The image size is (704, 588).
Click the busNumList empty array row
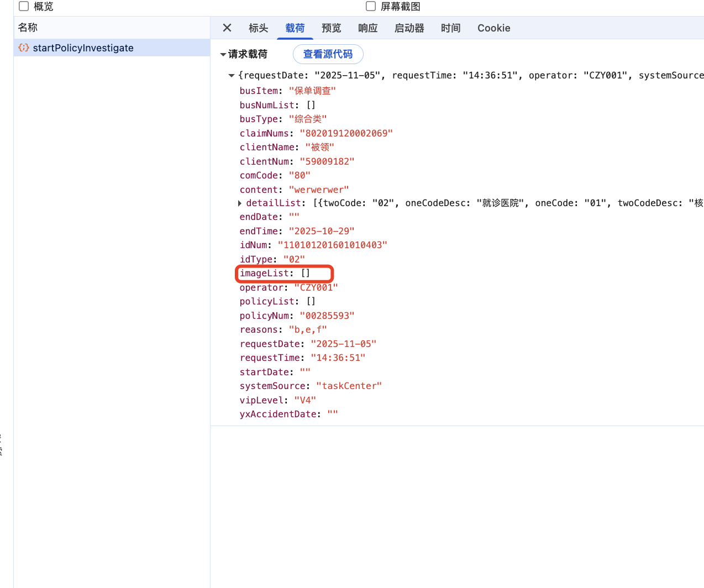pyautogui.click(x=277, y=105)
